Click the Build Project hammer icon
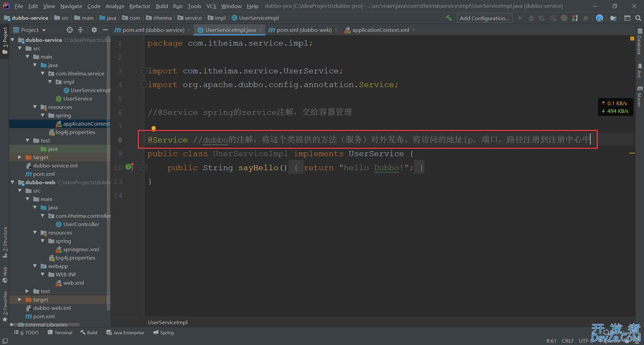Screen dimensions: 644x345 click(x=449, y=18)
